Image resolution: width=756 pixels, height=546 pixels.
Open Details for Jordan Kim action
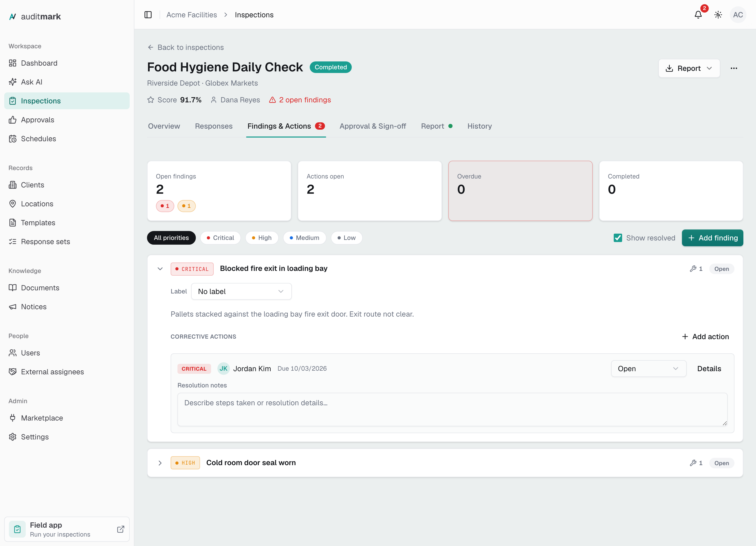709,369
